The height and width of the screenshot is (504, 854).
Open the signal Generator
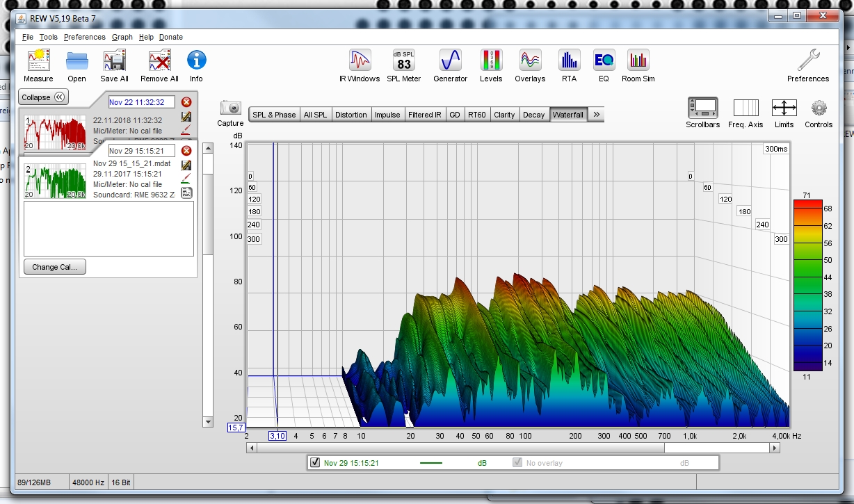coord(450,60)
